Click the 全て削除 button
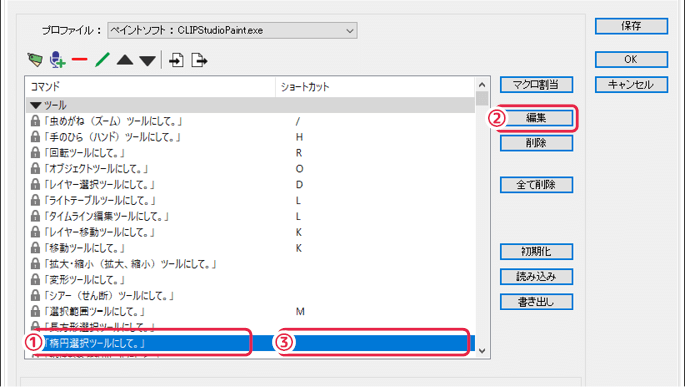 (x=536, y=185)
